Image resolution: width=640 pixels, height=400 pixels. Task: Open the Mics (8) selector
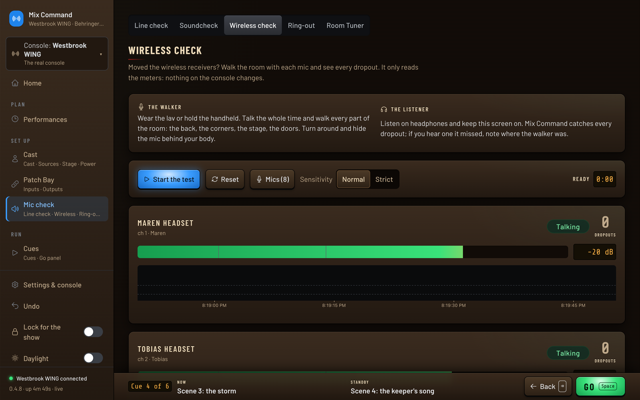click(272, 179)
